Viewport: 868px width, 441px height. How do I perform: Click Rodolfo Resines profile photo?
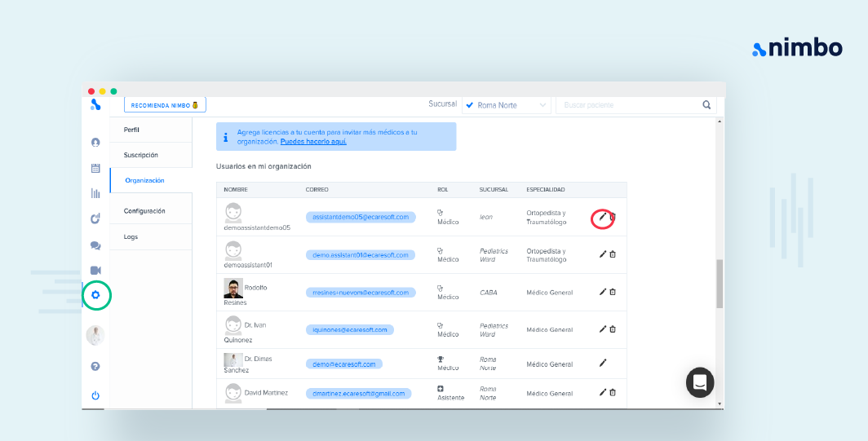(x=233, y=289)
